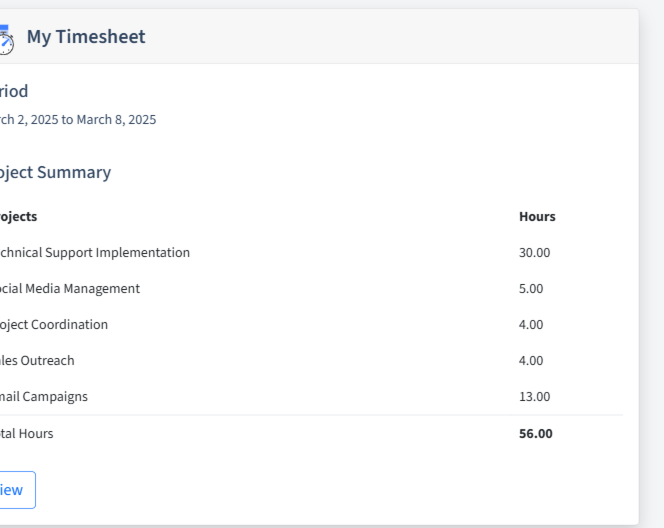Select the Social Media Management row

click(311, 288)
